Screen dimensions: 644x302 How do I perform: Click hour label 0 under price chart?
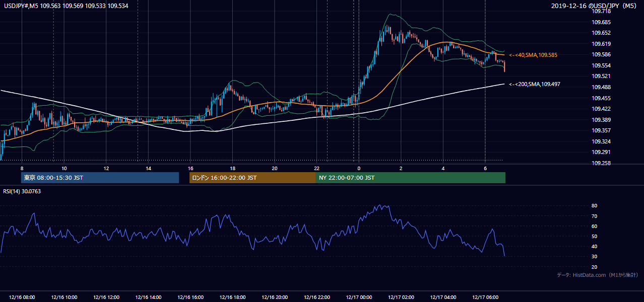359,168
